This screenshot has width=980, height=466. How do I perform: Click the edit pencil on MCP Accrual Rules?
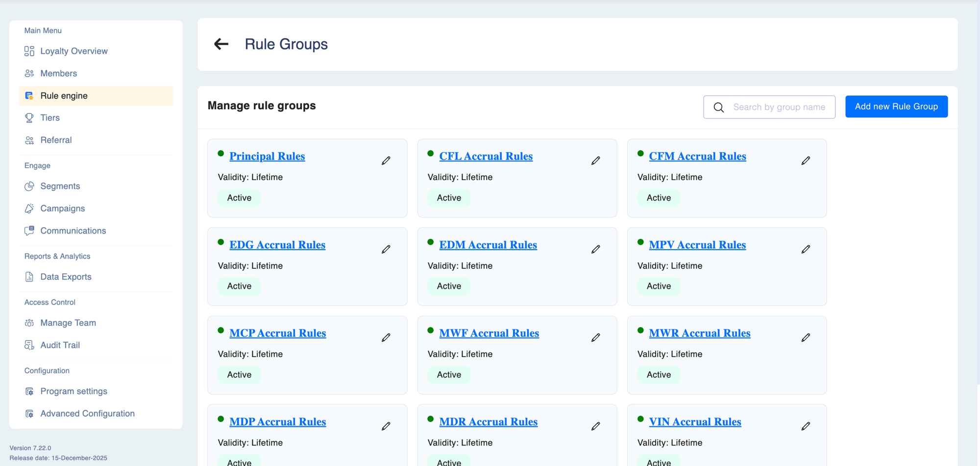386,337
